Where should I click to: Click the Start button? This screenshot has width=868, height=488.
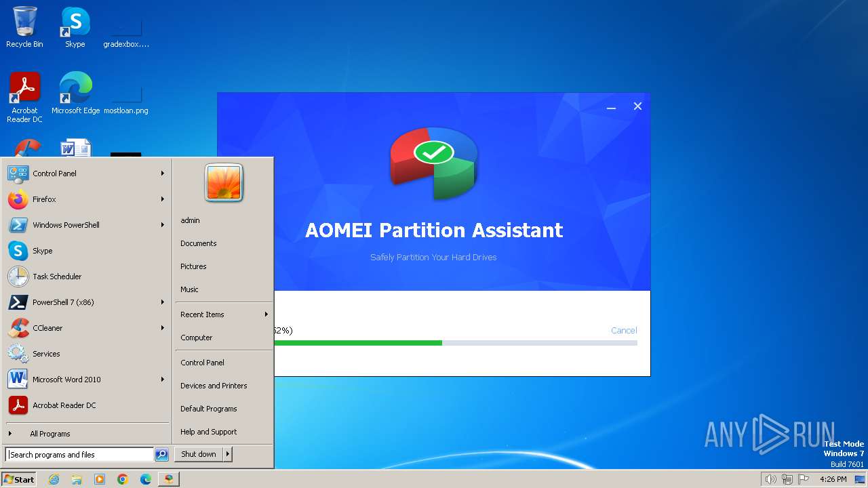click(x=19, y=479)
